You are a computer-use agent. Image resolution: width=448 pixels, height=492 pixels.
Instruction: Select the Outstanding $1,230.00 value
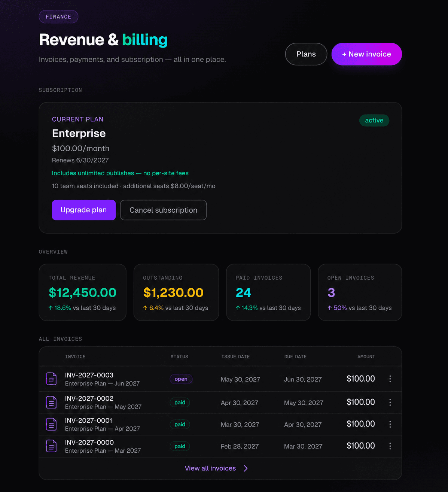(x=173, y=292)
